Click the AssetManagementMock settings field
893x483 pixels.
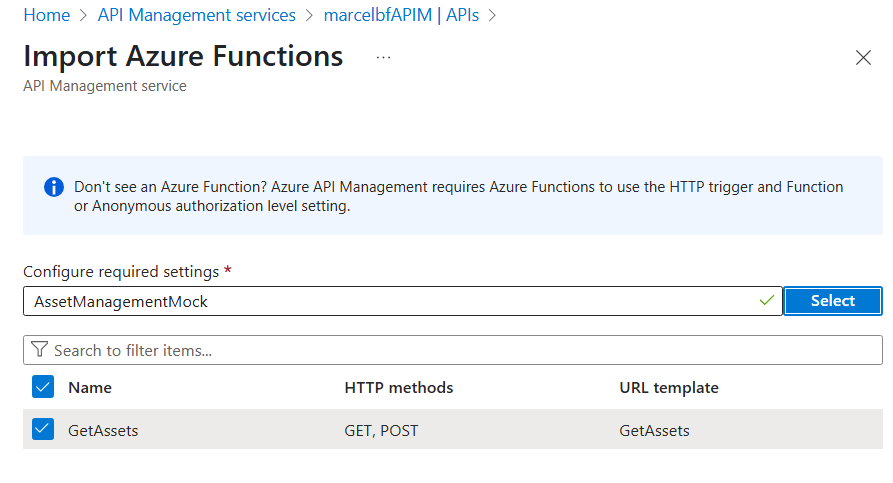click(x=390, y=301)
